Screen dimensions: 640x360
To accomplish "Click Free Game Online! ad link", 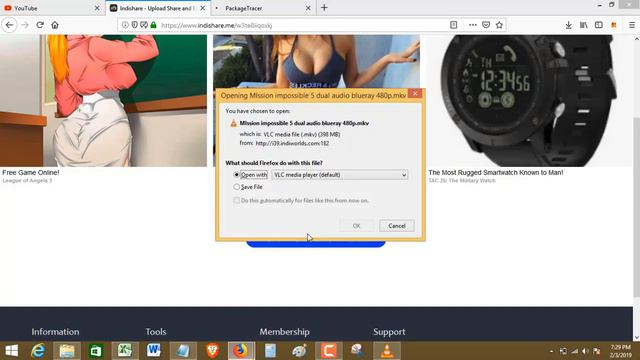I will point(31,173).
